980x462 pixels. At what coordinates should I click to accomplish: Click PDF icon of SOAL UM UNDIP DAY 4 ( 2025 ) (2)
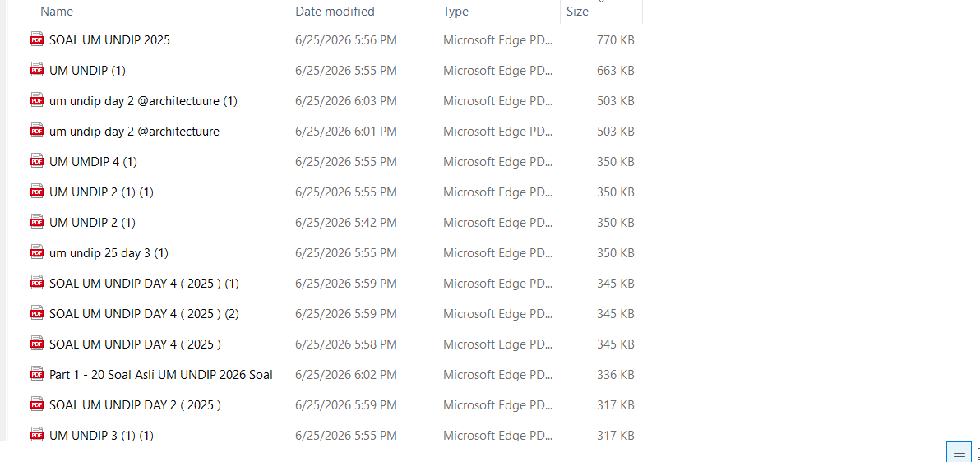pyautogui.click(x=37, y=314)
